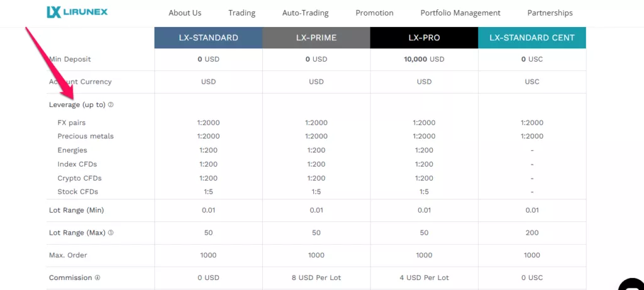Click the Precious metals row label
644x290 pixels.
click(x=86, y=137)
